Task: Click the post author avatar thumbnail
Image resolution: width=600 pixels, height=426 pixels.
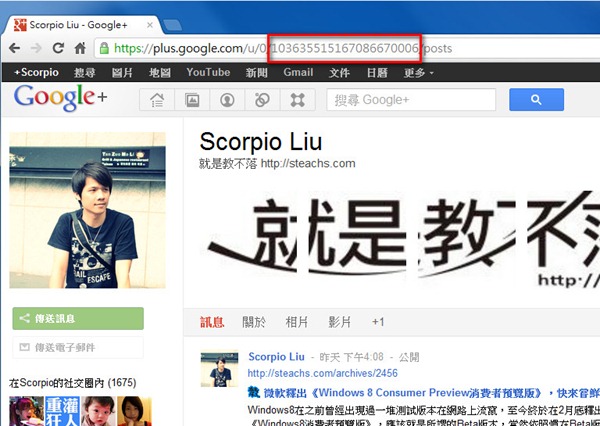Action: pos(220,370)
